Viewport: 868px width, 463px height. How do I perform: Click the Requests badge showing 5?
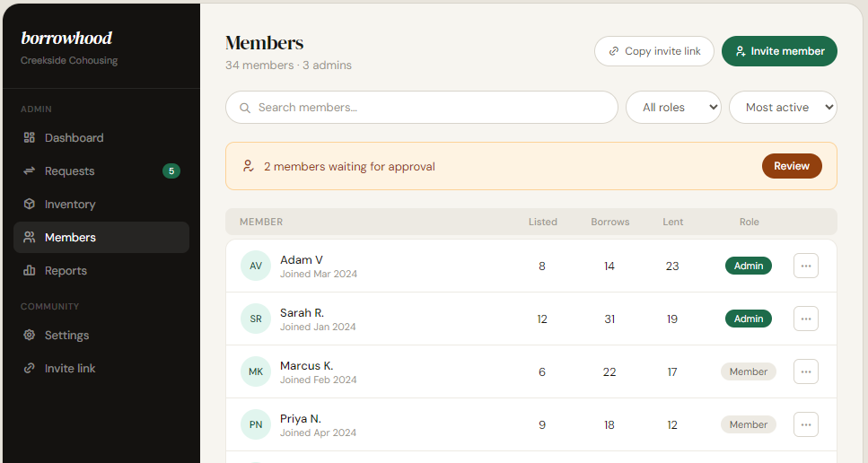click(171, 170)
